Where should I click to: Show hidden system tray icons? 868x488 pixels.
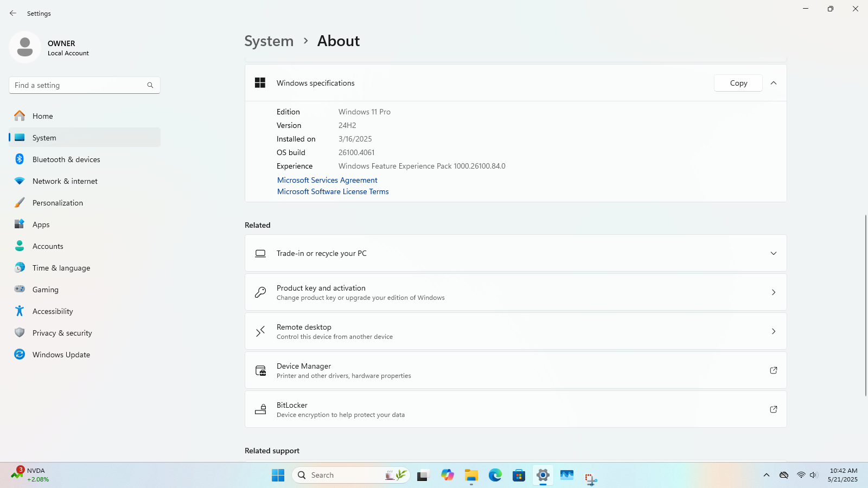[x=766, y=476]
